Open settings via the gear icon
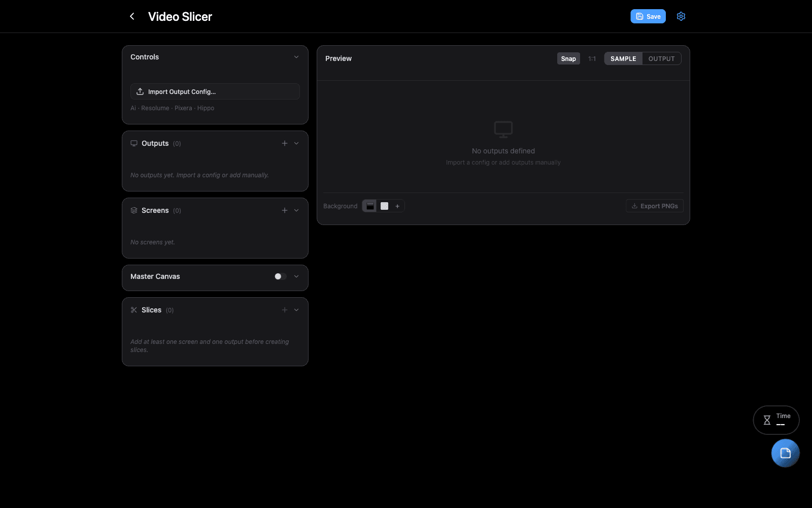The height and width of the screenshot is (508, 812). tap(681, 16)
